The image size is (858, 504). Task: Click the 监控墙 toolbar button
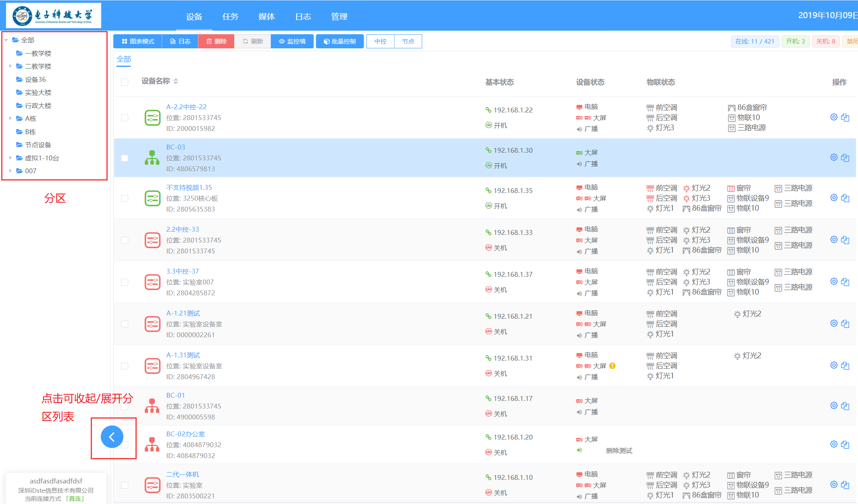tap(292, 41)
